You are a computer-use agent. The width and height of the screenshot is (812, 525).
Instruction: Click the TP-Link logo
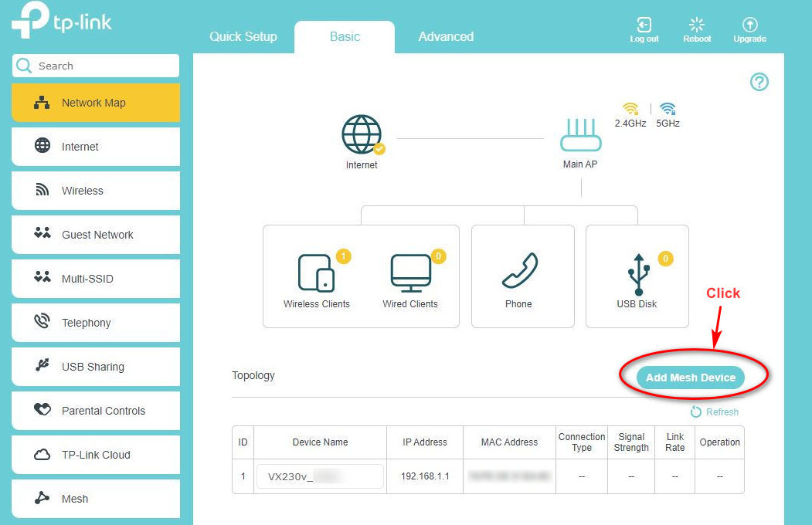tap(62, 19)
